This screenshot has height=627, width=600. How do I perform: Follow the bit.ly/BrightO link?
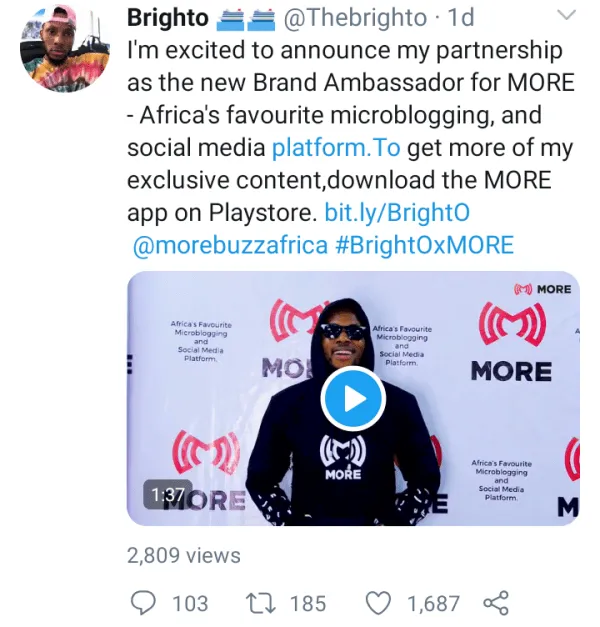(x=397, y=213)
